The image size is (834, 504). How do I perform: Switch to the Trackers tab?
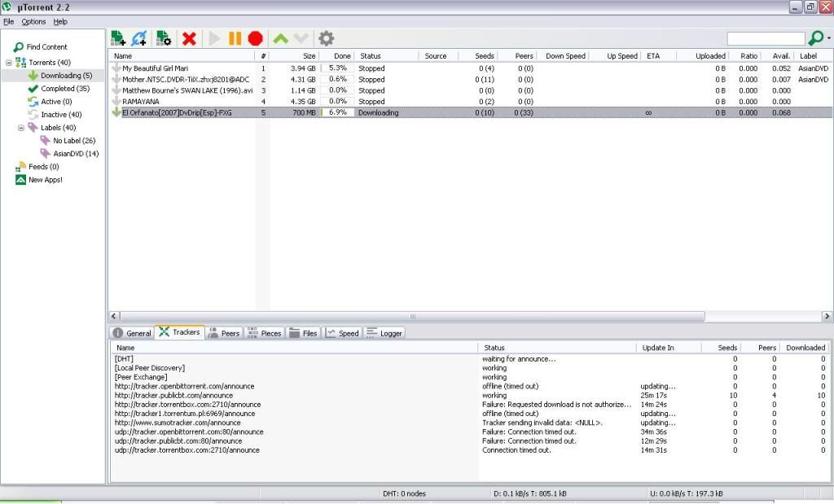click(x=179, y=332)
